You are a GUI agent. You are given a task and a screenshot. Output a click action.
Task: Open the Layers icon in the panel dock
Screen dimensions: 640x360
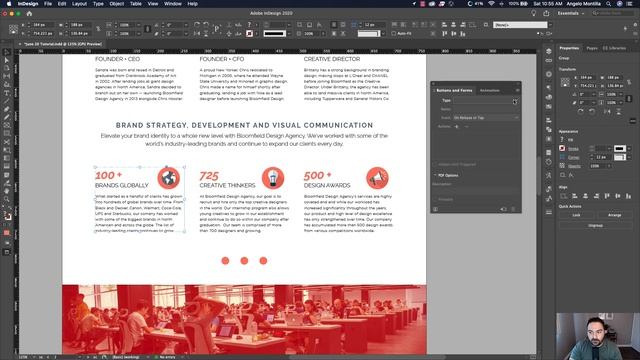pos(549,51)
